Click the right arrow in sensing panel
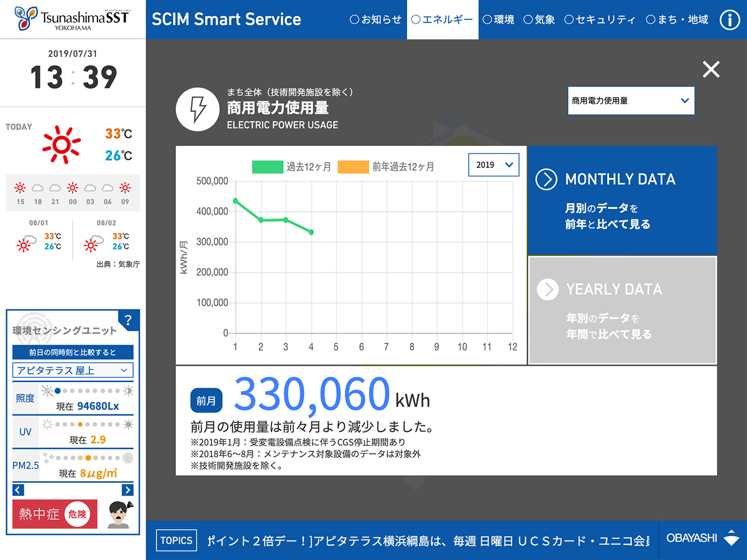The image size is (747, 560). point(128,490)
